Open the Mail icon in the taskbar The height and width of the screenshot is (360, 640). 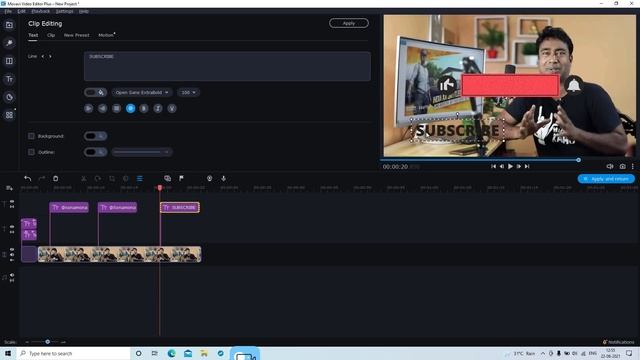[x=188, y=353]
